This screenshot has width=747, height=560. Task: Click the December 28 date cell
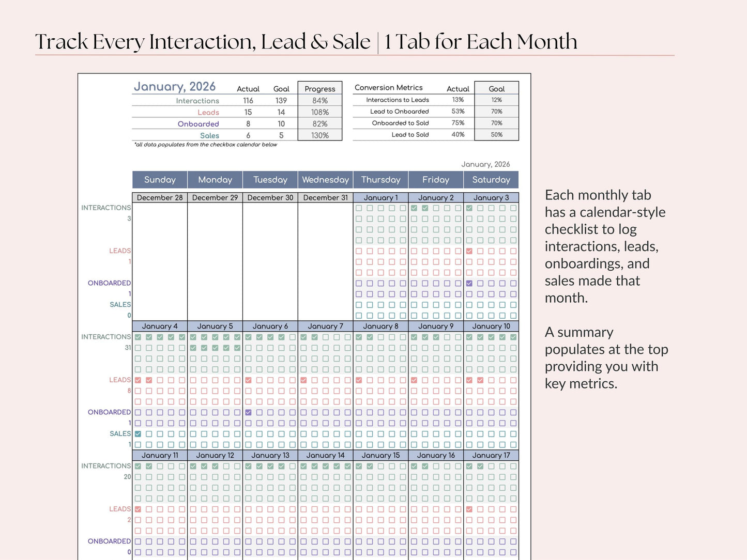click(x=160, y=198)
